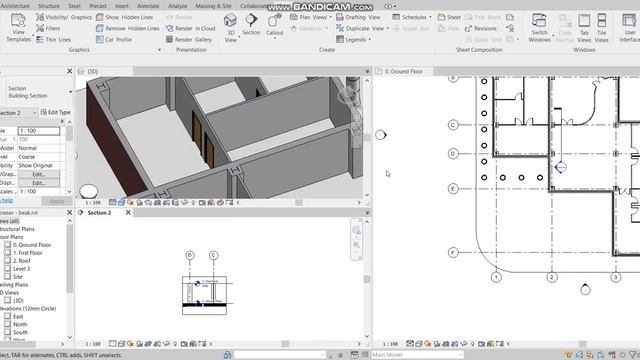640x360 pixels.
Task: Open the Massing & Site ribbon tab
Action: 213,6
